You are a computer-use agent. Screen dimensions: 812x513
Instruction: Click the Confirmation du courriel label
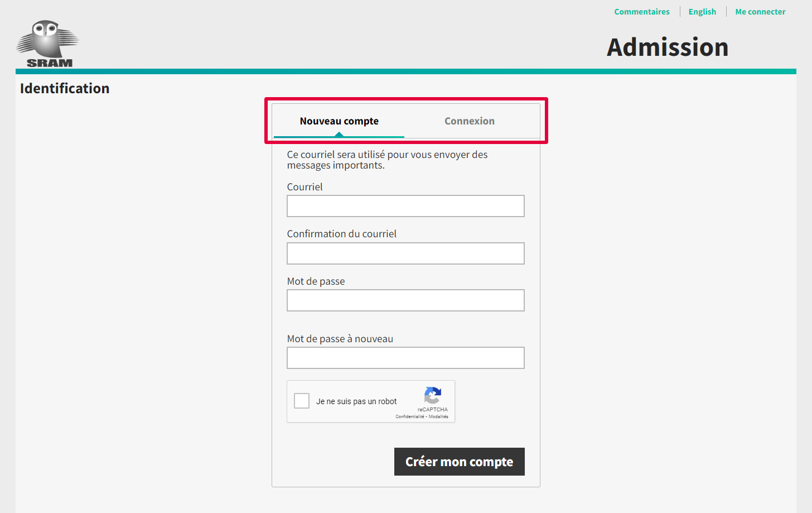point(341,234)
